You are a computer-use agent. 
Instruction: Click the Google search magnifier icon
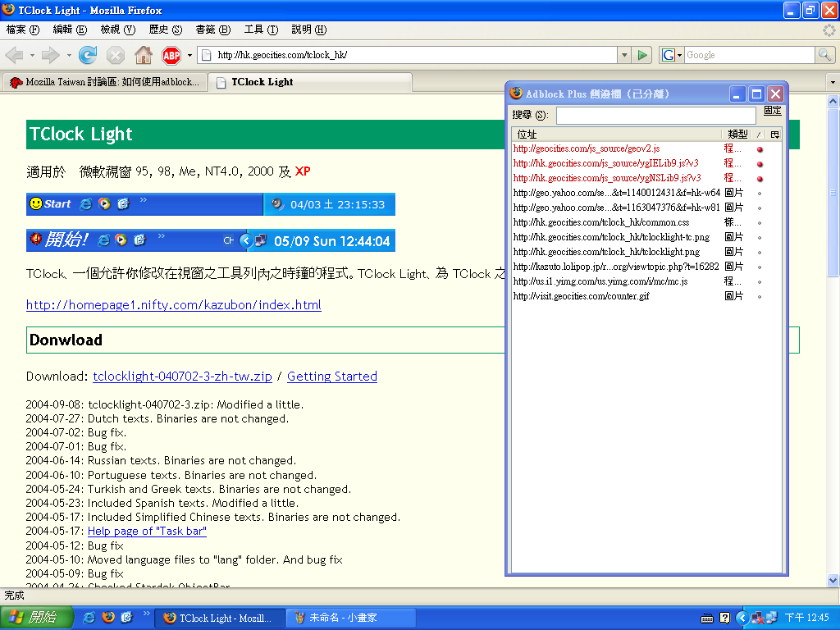click(824, 55)
